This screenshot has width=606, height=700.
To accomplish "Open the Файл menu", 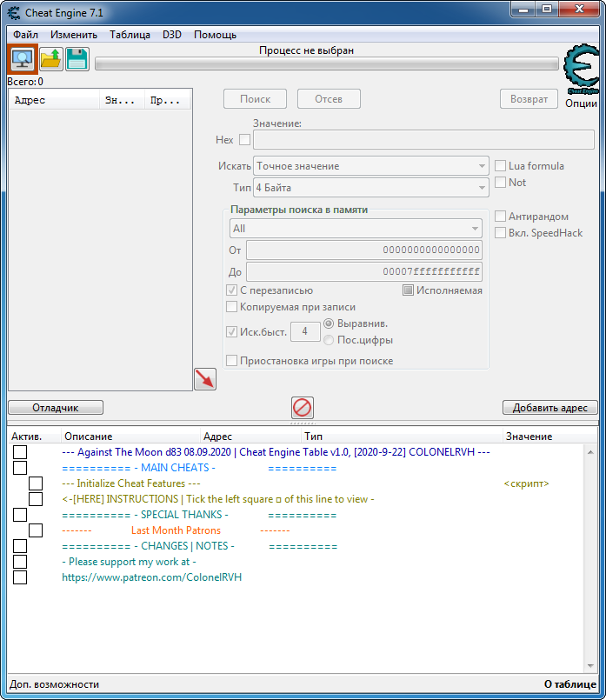I will [x=25, y=35].
